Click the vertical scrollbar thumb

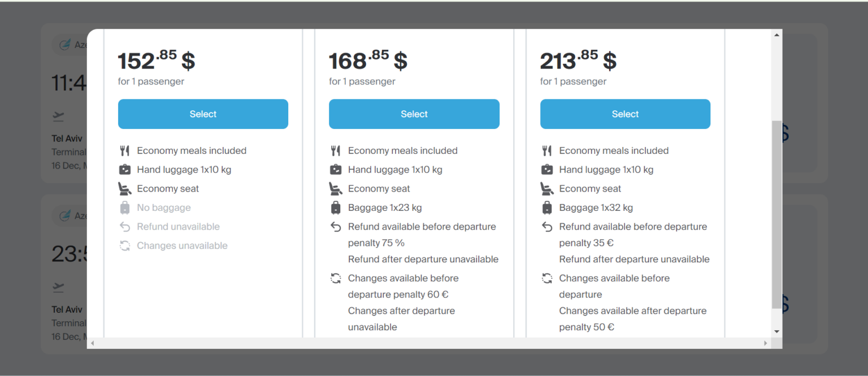click(x=776, y=215)
